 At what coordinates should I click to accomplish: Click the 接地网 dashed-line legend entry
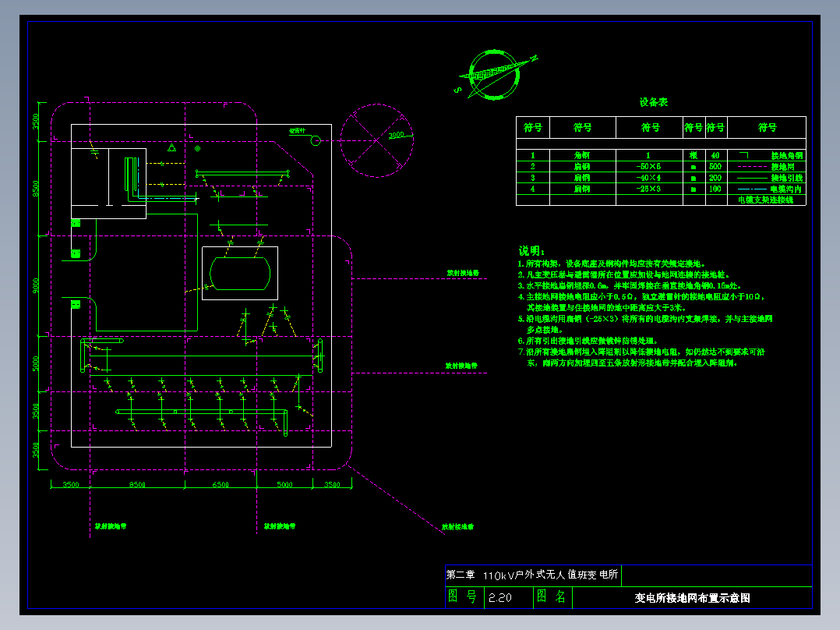pos(767,167)
